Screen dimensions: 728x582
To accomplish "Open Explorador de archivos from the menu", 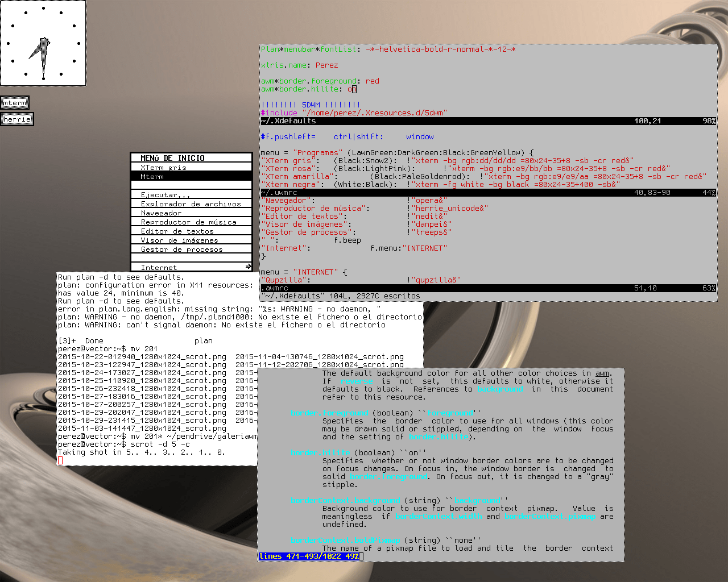I will (x=191, y=203).
